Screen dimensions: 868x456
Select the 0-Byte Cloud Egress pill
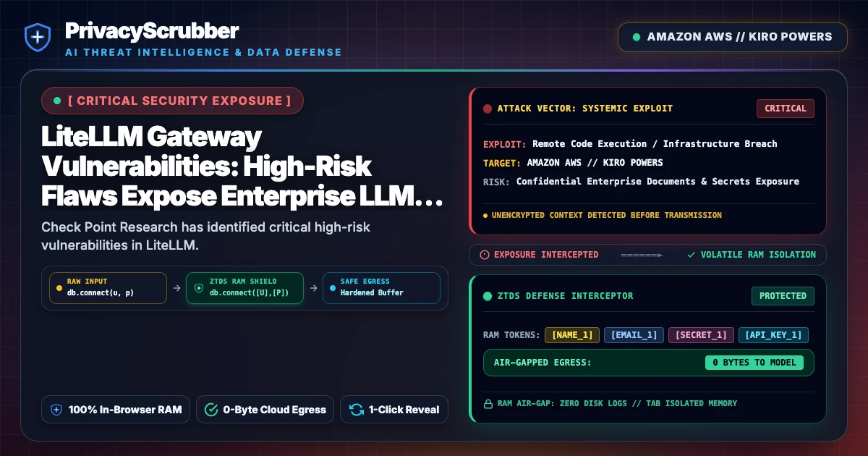tap(265, 410)
